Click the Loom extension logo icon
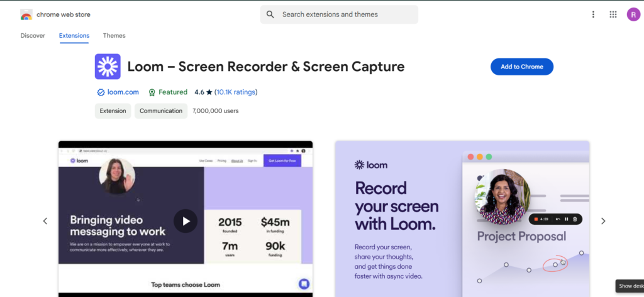Viewport: 644px width, 297px height. tap(108, 67)
